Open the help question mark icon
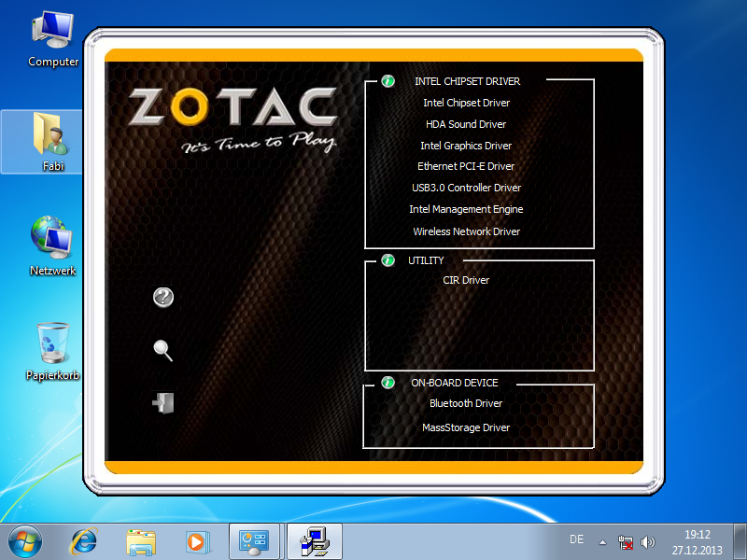Image resolution: width=747 pixels, height=560 pixels. tap(163, 297)
